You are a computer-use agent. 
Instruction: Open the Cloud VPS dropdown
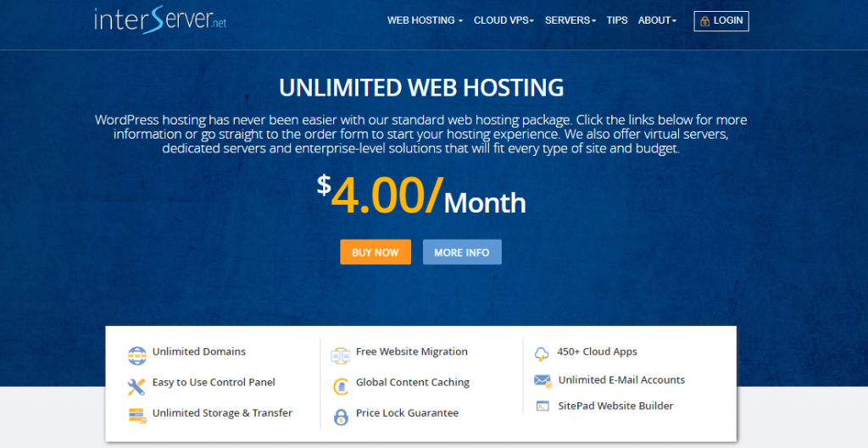point(504,20)
